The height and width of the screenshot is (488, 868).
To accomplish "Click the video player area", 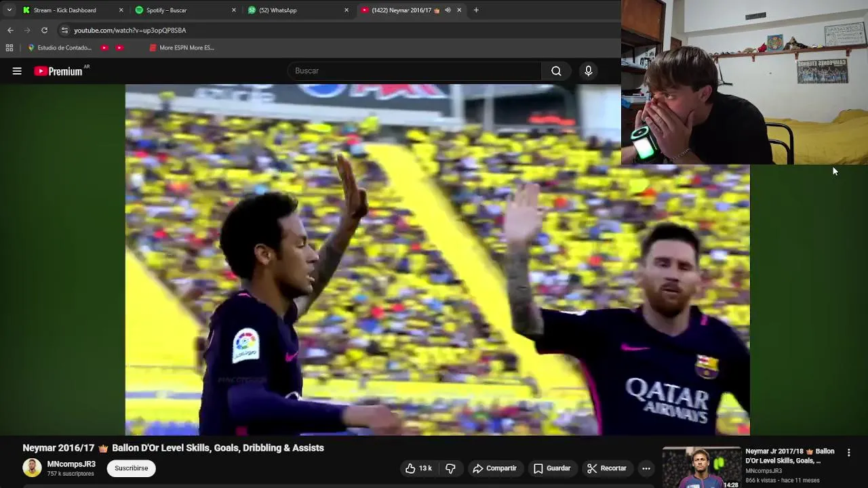I will (437, 260).
